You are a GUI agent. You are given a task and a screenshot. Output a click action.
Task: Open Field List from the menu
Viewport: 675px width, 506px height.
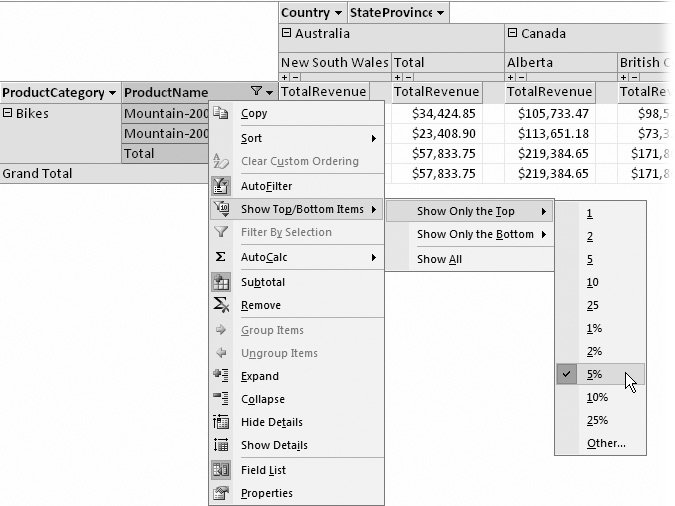(x=297, y=470)
